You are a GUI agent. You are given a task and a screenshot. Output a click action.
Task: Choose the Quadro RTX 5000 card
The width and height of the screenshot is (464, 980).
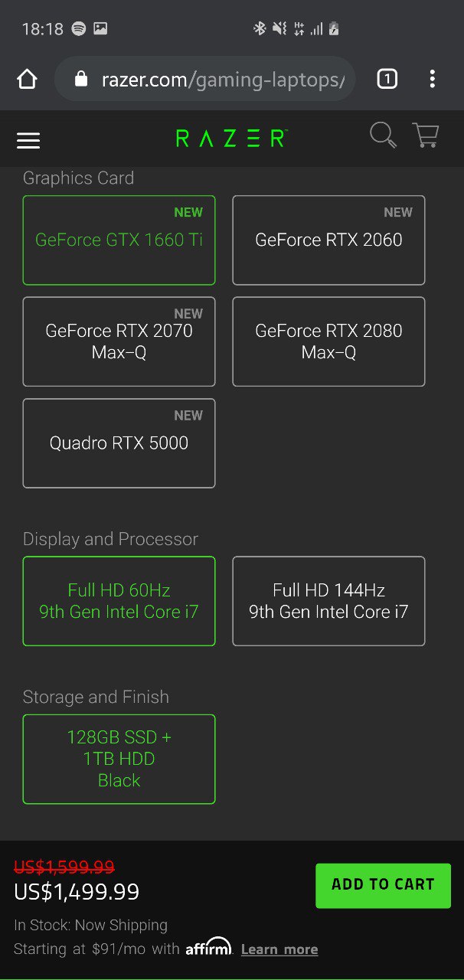[x=119, y=443]
